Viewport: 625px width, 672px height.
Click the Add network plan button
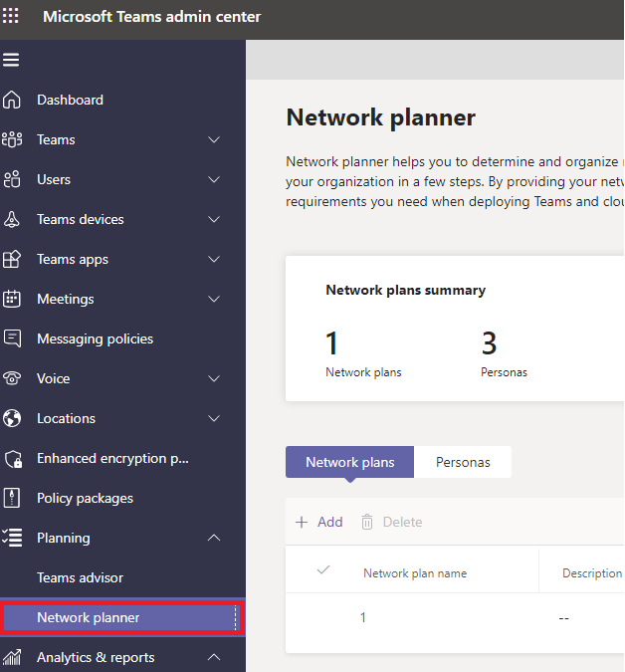pos(319,522)
